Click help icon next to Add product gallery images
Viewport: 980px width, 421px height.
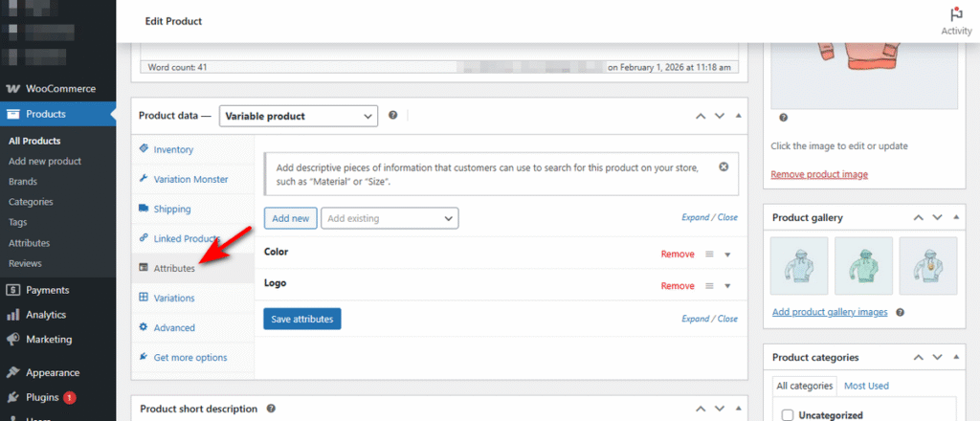coord(900,312)
